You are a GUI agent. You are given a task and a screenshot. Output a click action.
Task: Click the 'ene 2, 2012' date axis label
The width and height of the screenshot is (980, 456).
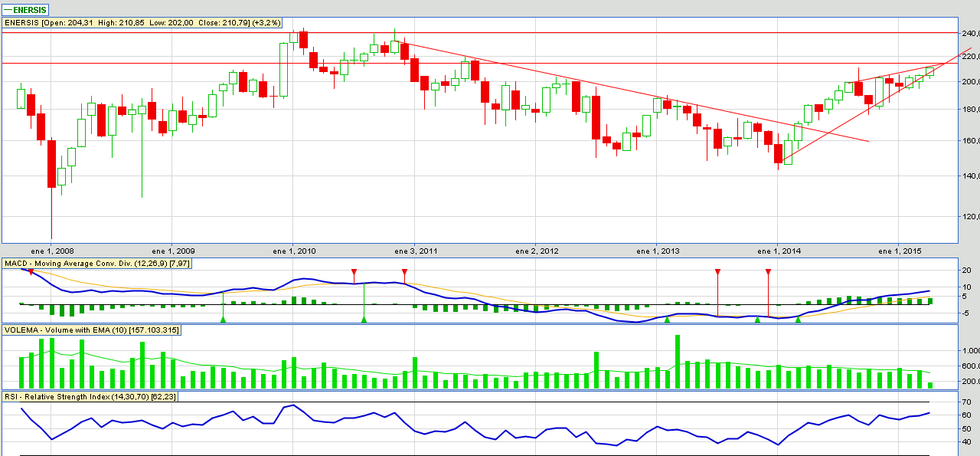coord(537,251)
